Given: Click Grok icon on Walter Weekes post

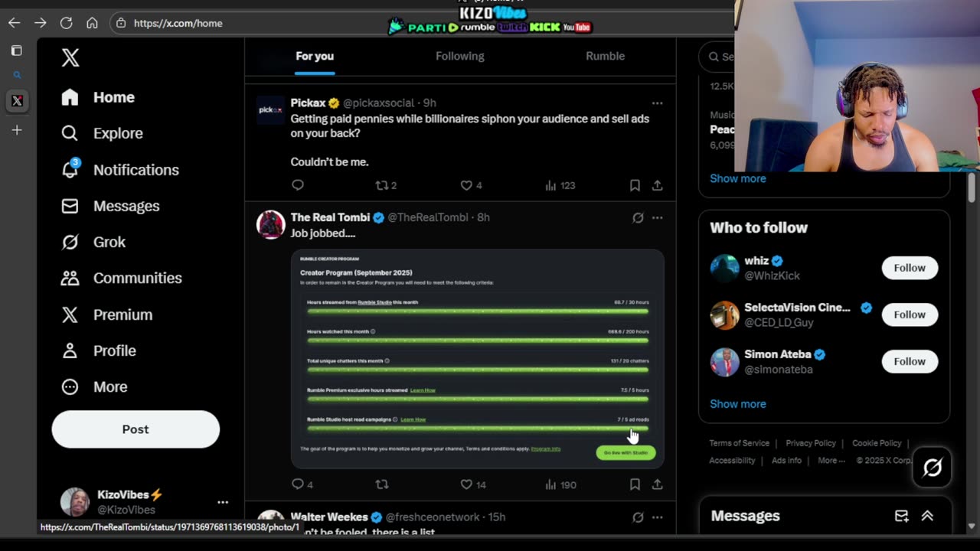Looking at the screenshot, I should (x=638, y=517).
